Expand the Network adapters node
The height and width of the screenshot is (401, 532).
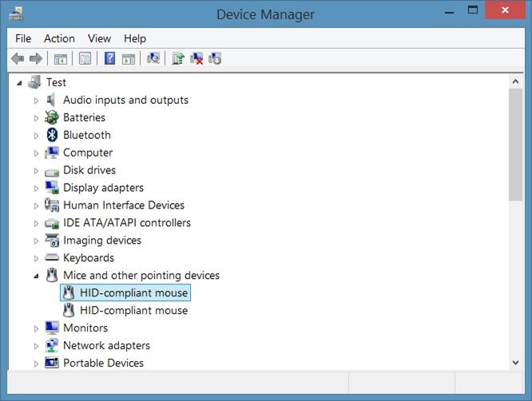[36, 346]
